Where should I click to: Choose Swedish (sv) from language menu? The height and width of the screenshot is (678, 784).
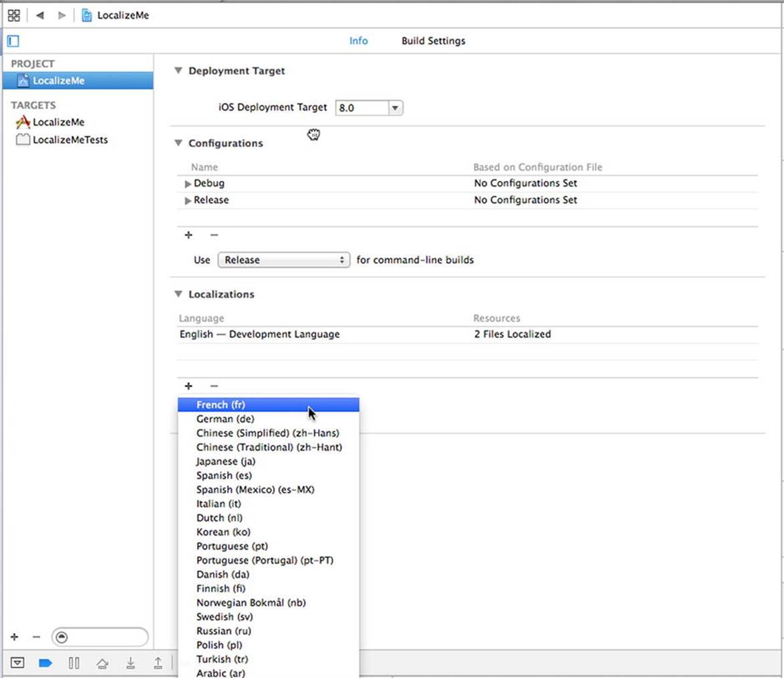click(269, 617)
